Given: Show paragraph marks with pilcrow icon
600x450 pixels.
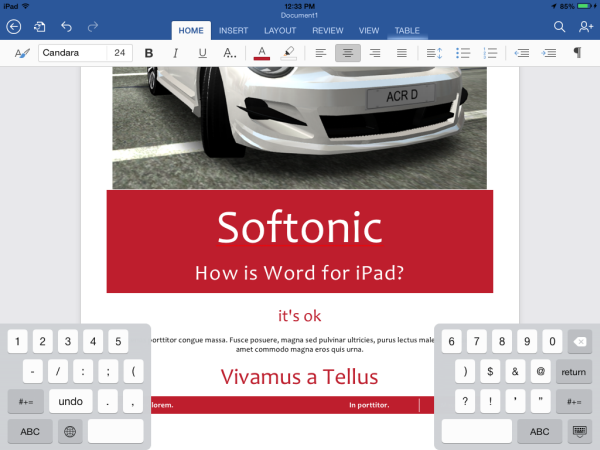Looking at the screenshot, I should [577, 53].
